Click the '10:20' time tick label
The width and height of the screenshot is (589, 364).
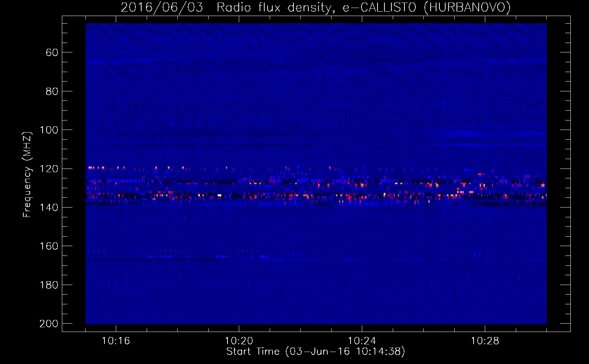(x=239, y=341)
